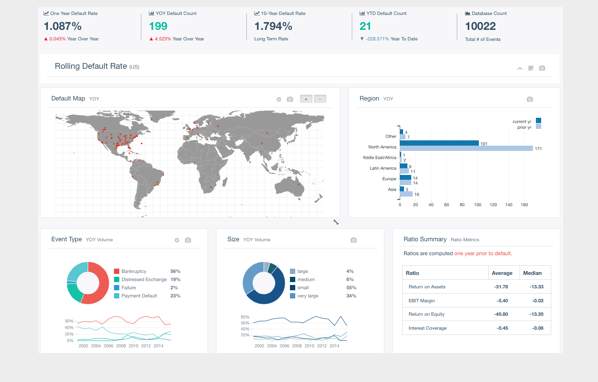Image resolution: width=598 pixels, height=382 pixels.
Task: Select the Interest Coverage row
Action: point(476,328)
